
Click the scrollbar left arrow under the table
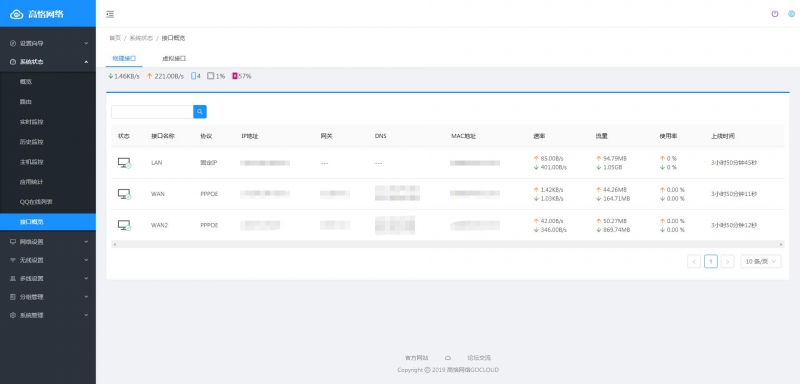[x=114, y=245]
